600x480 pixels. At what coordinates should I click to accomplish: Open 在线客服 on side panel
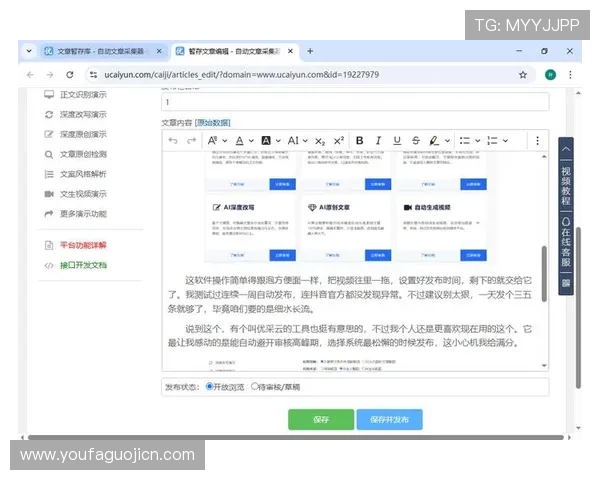(566, 242)
